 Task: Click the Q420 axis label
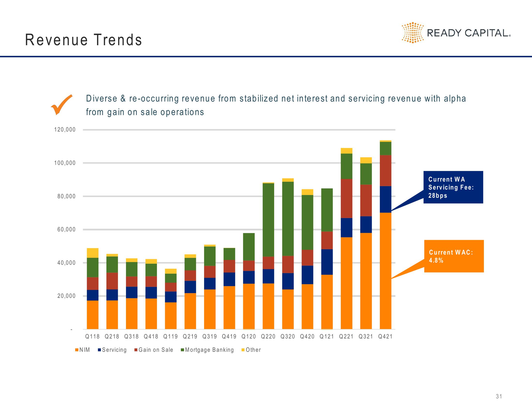[x=307, y=337]
